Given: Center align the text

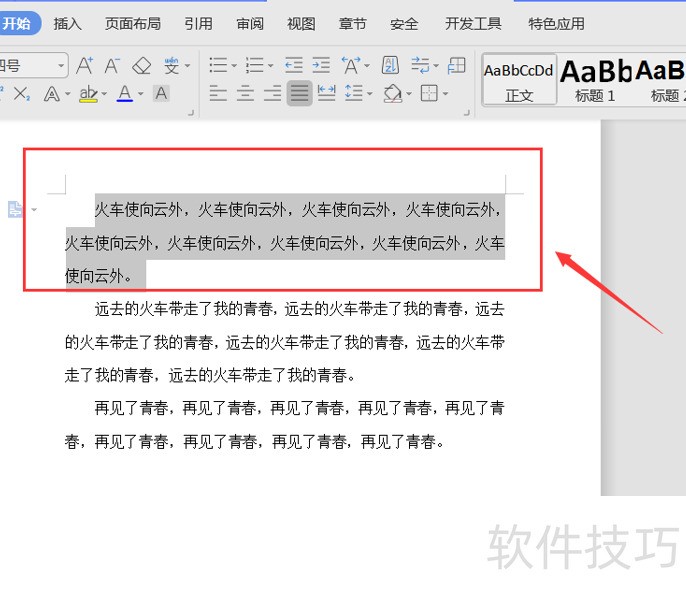Looking at the screenshot, I should click(245, 93).
